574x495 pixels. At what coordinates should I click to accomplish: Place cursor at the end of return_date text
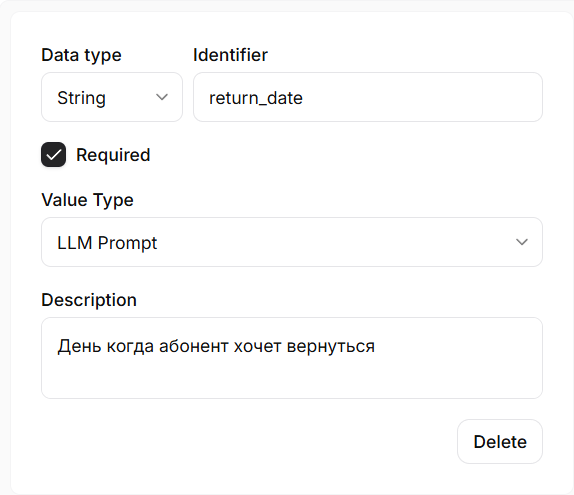click(302, 98)
